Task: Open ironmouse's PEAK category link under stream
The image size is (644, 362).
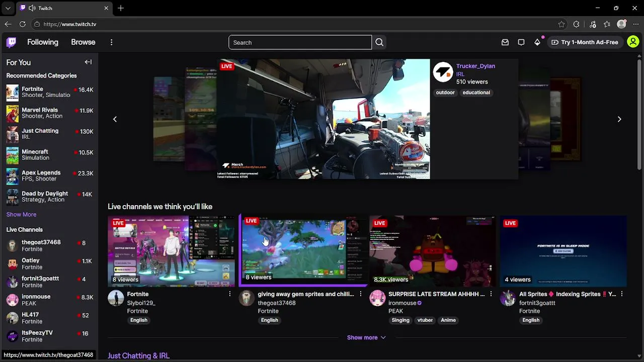Action: [x=395, y=311]
